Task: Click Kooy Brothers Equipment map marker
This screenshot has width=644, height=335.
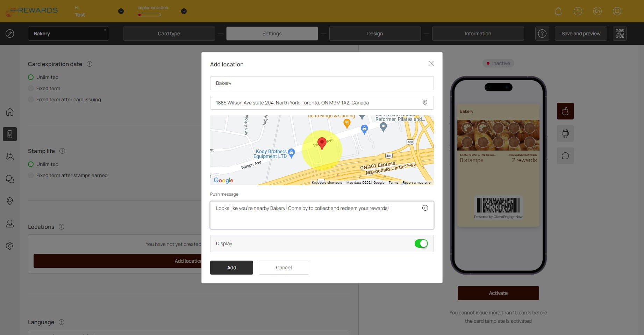Action: pos(291,152)
